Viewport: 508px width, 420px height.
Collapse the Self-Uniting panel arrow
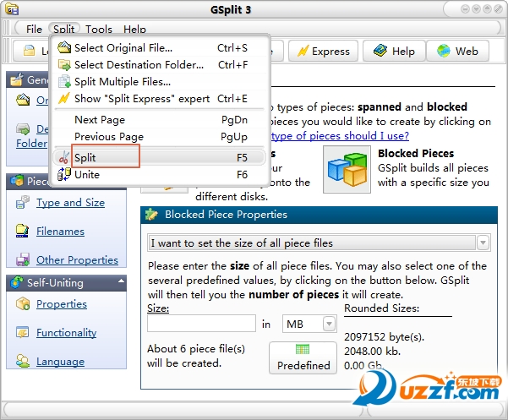pos(121,281)
